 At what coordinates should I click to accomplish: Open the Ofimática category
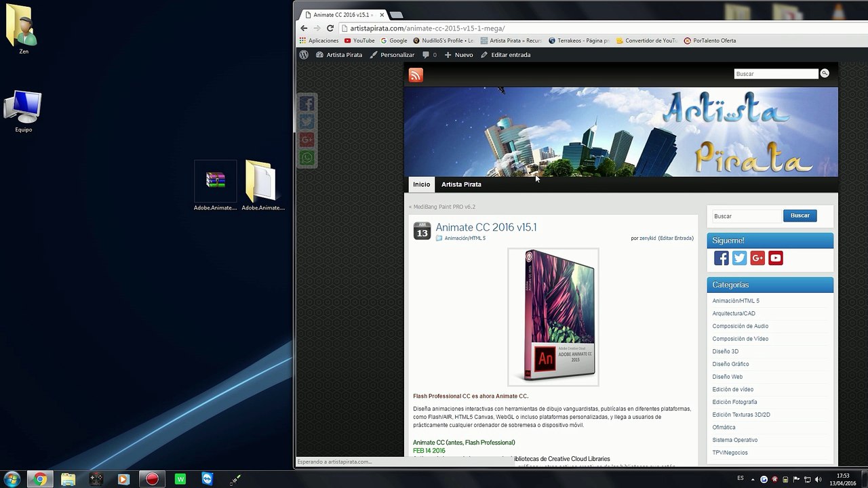pyautogui.click(x=724, y=428)
